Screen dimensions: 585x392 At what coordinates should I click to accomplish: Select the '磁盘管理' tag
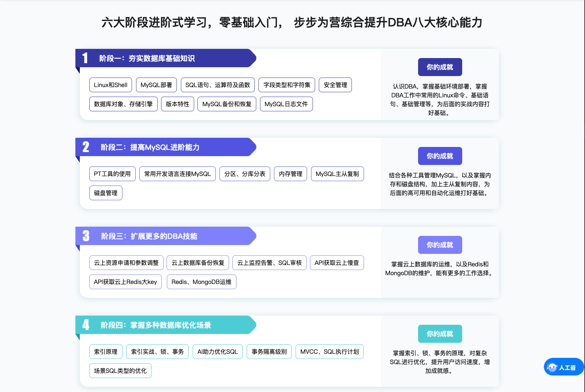[x=106, y=193]
